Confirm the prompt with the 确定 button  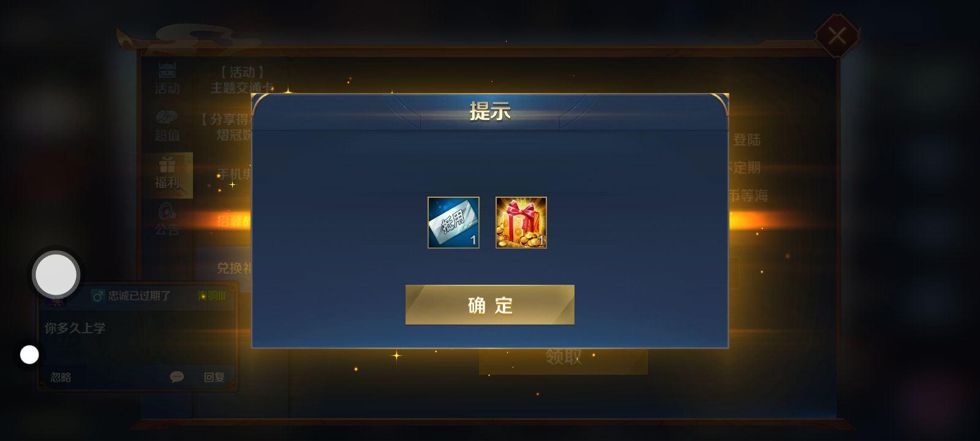[x=490, y=304]
